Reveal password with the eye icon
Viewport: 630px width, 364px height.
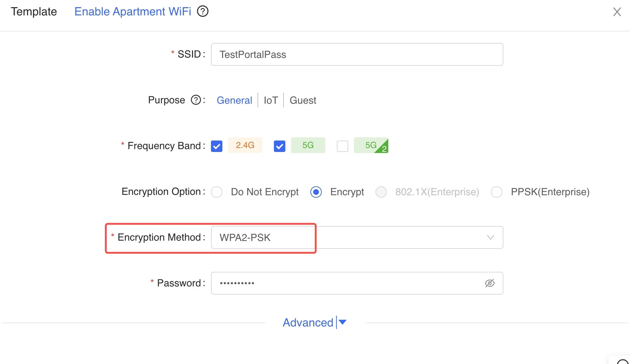pyautogui.click(x=490, y=283)
